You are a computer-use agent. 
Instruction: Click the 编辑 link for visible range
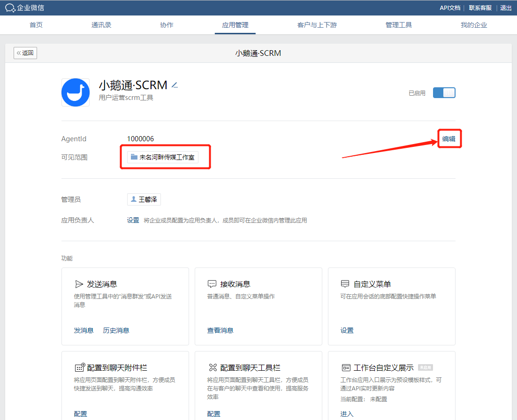pos(449,139)
